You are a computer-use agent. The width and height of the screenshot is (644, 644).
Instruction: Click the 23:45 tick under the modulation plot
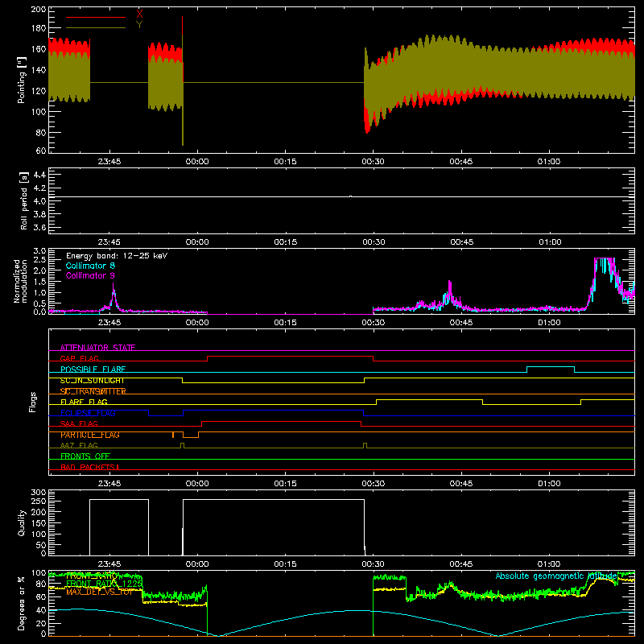click(x=109, y=323)
